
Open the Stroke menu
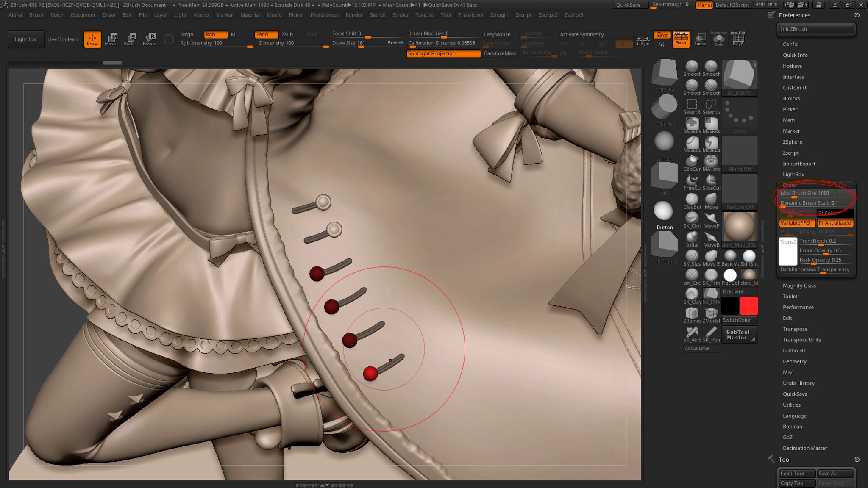coord(400,15)
